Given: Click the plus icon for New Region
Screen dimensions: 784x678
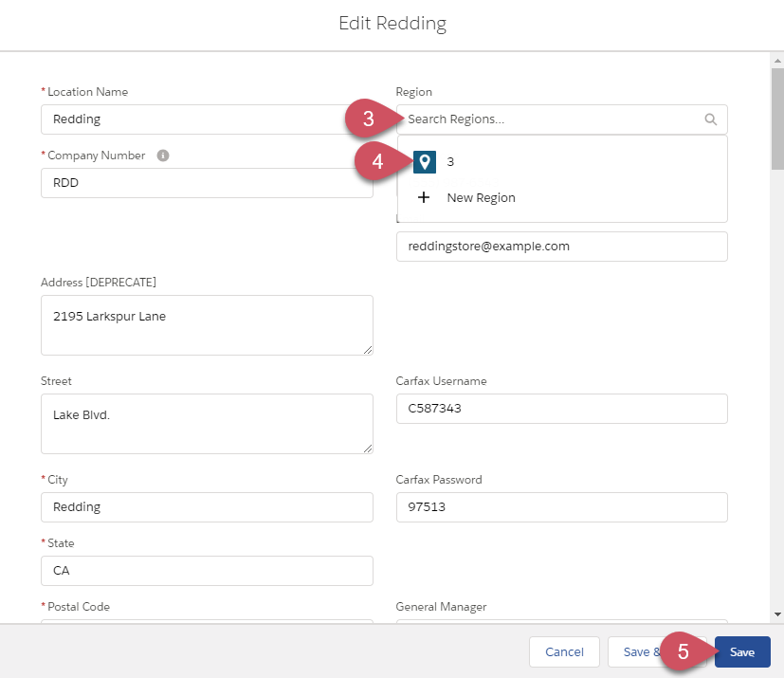Looking at the screenshot, I should (x=424, y=197).
